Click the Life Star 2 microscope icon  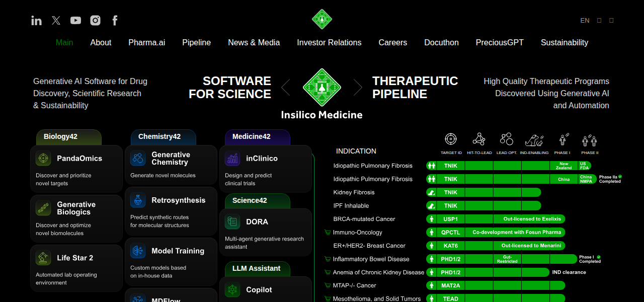(x=43, y=257)
